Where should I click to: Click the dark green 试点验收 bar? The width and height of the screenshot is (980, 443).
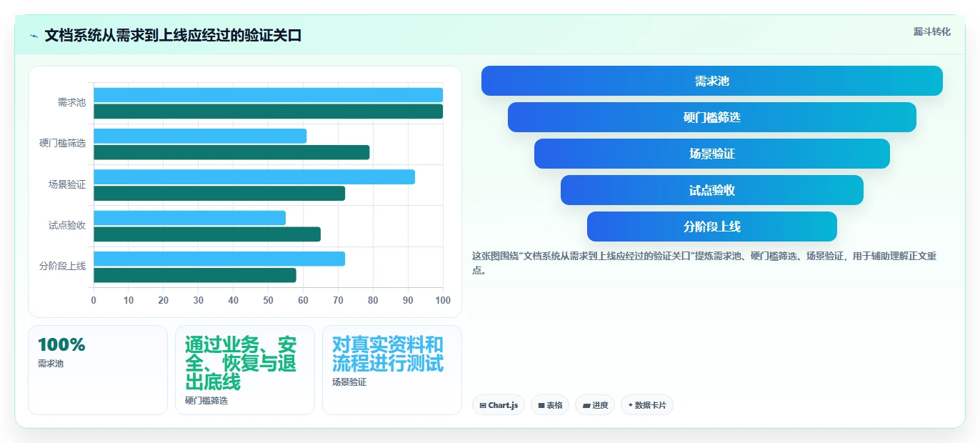coord(207,234)
